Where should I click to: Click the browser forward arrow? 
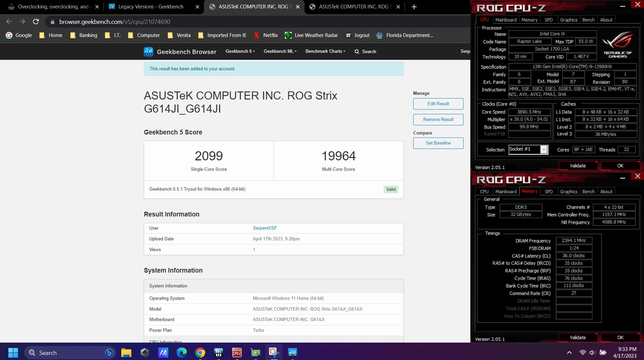22,22
